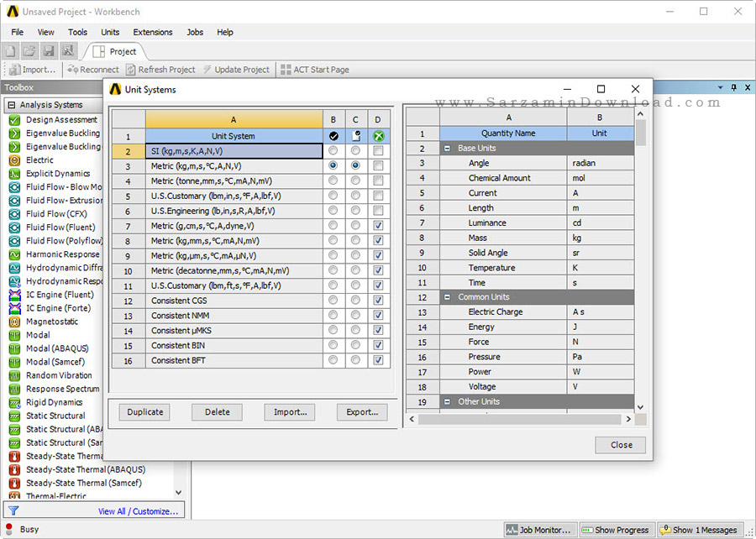The width and height of the screenshot is (756, 539).
Task: Select Steady-State Thermal (Samcef) icon
Action: tap(14, 483)
